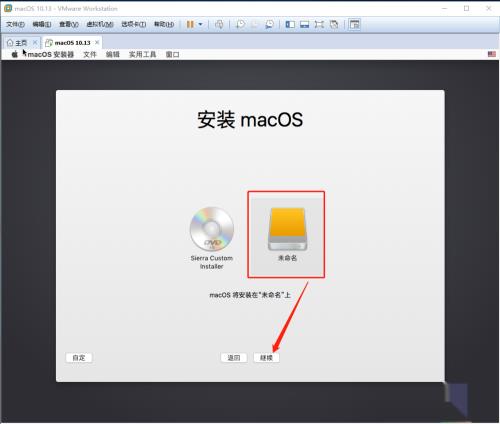
Task: Take a snapshot using the snapshot icon
Action: point(240,24)
